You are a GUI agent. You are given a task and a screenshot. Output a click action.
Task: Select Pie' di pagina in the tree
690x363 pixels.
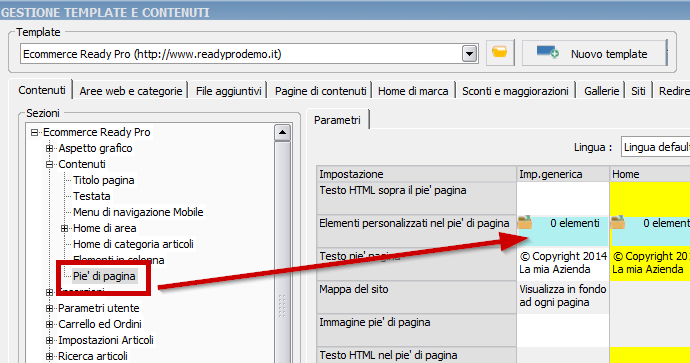coord(104,276)
